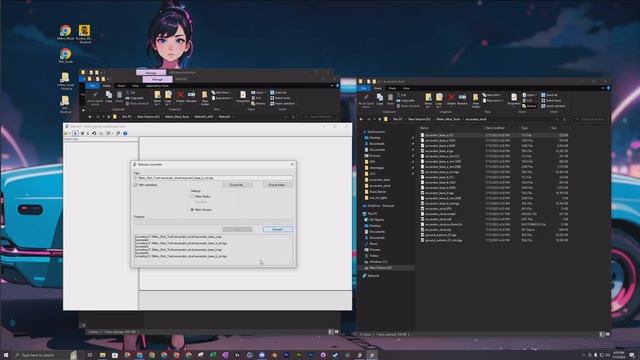This screenshot has height=360, width=640.
Task: Click the search box in the right Explorer
Action: point(591,119)
